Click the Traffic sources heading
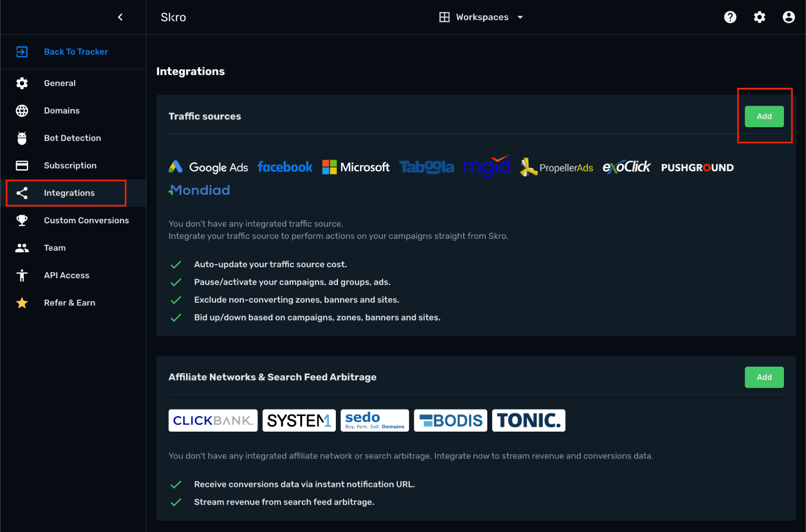806x532 pixels. click(205, 116)
